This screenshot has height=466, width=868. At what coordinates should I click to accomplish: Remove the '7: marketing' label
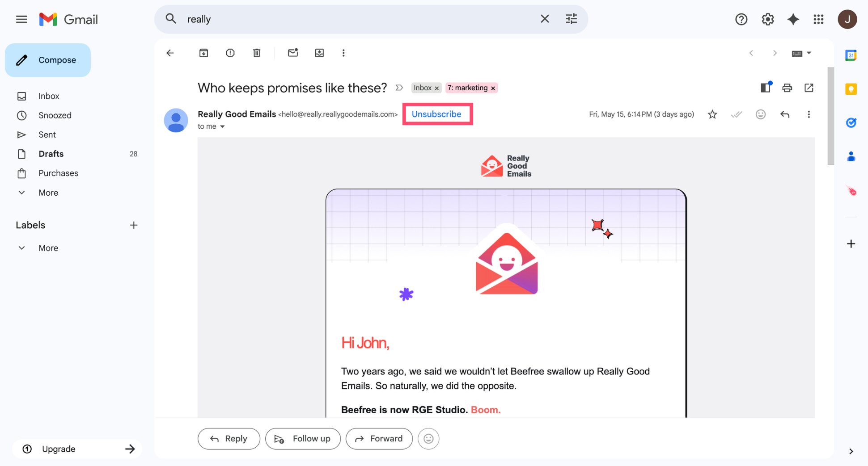pyautogui.click(x=493, y=88)
